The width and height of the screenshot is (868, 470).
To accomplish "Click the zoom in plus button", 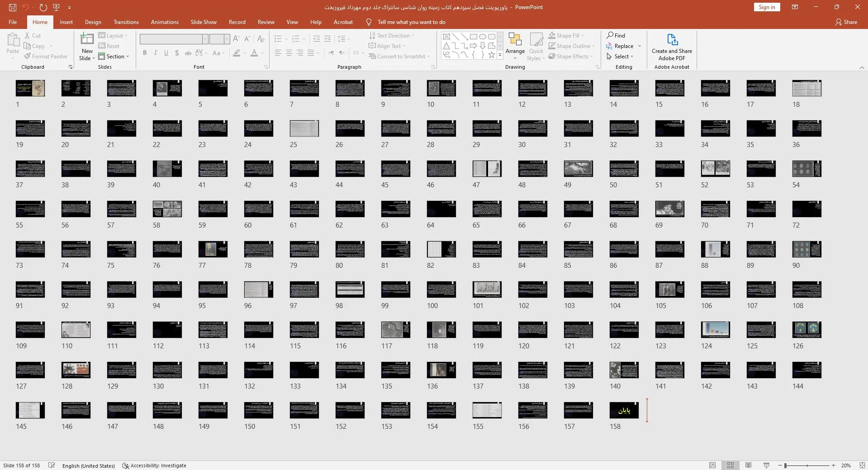I will pyautogui.click(x=834, y=465).
